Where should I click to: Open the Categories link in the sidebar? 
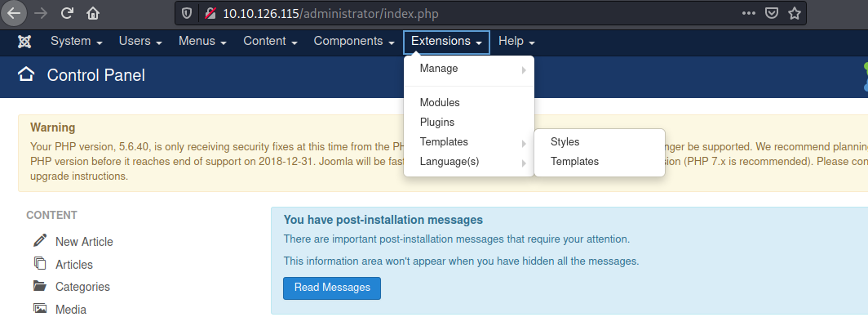point(82,287)
